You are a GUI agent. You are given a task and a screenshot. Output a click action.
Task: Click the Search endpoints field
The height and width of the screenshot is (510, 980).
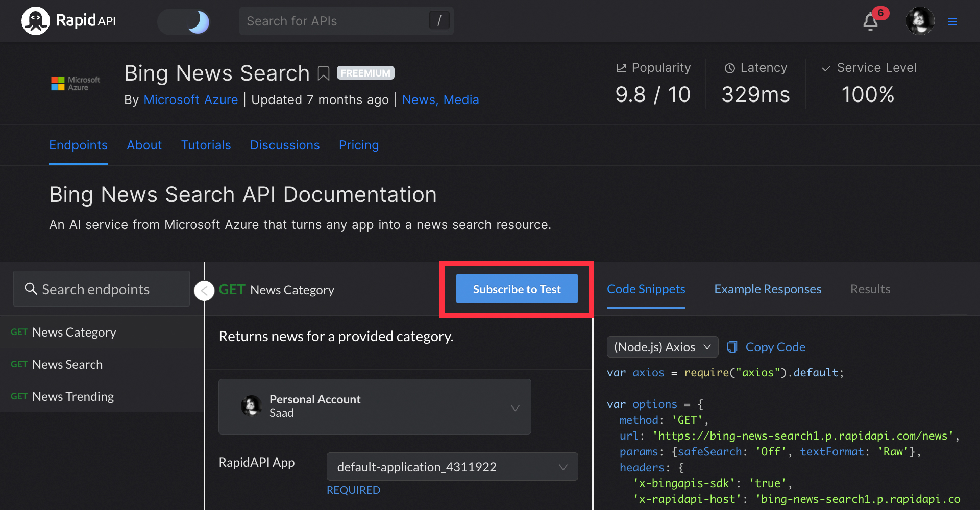102,289
